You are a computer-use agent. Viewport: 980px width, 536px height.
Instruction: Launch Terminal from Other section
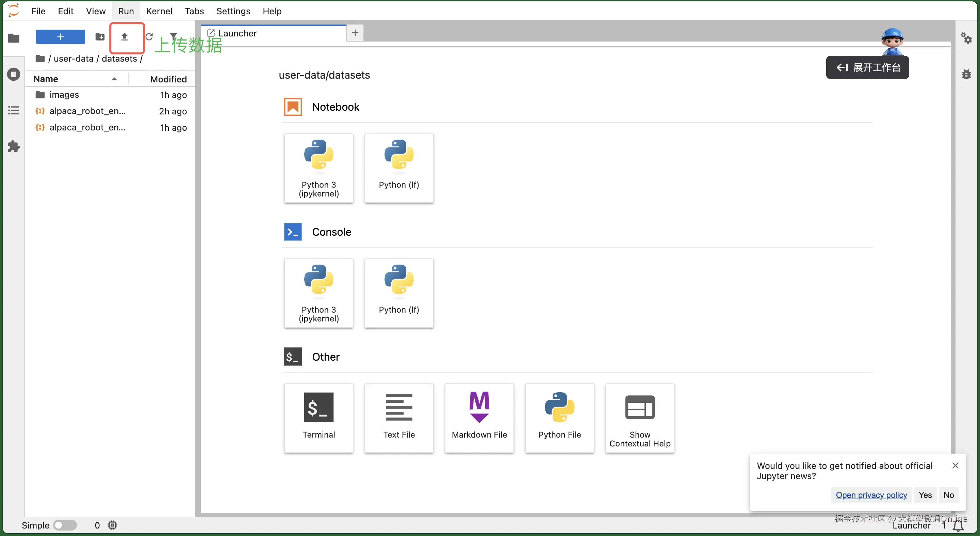[x=318, y=417]
